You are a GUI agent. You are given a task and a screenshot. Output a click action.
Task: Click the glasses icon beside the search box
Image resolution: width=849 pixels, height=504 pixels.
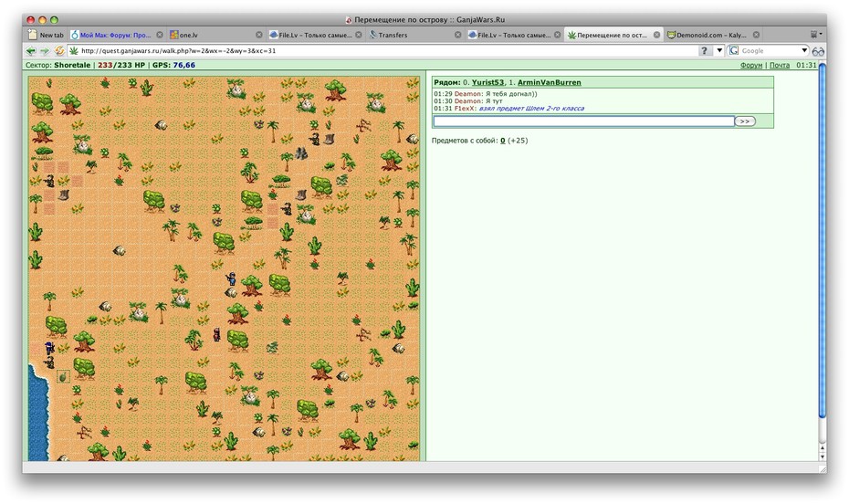(818, 51)
